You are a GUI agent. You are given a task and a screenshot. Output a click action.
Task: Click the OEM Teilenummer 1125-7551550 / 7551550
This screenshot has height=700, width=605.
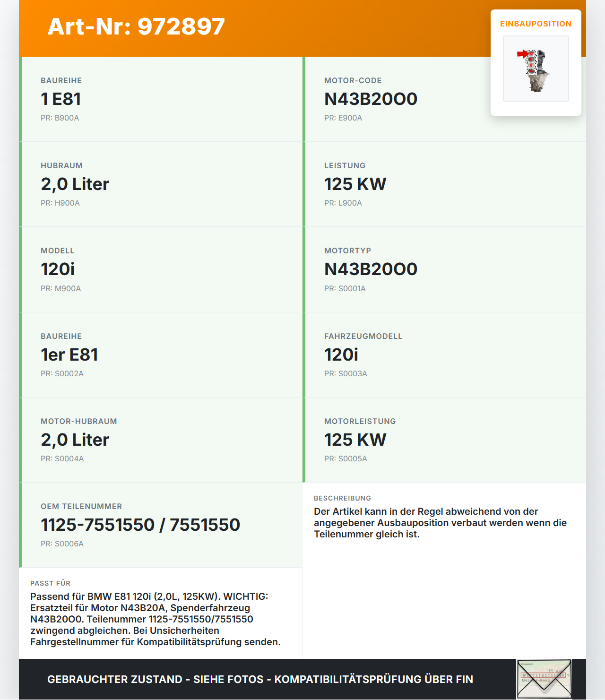click(x=140, y=525)
